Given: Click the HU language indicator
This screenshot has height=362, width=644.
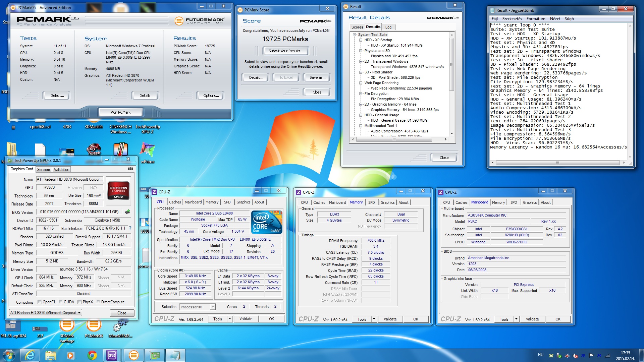Looking at the screenshot, I should [540, 355].
